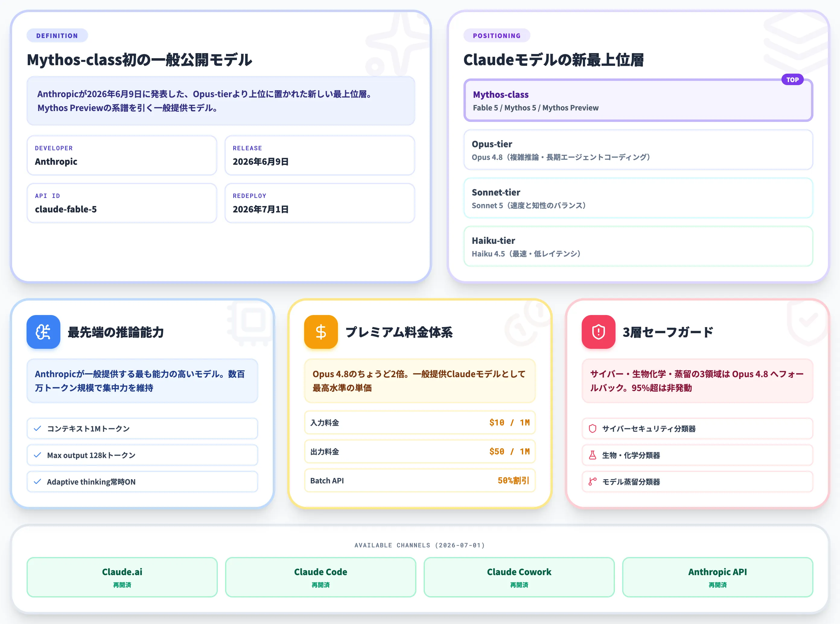Select the POSITIONING label pill
The height and width of the screenshot is (624, 840).
coord(496,36)
